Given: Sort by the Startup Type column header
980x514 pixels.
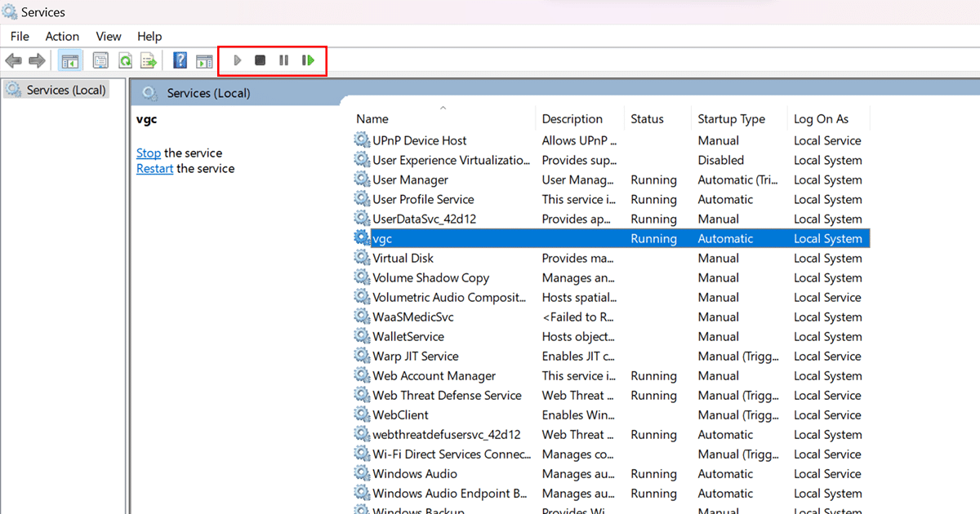Looking at the screenshot, I should click(x=731, y=118).
